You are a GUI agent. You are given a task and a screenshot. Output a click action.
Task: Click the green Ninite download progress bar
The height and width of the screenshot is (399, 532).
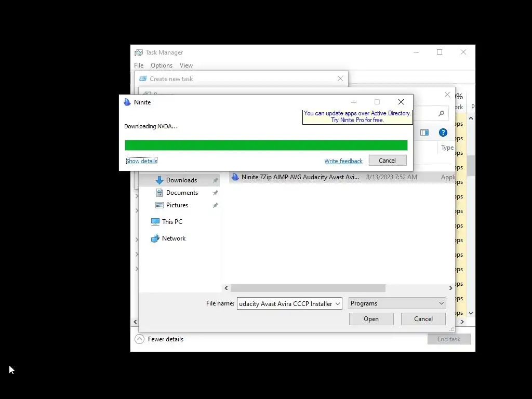[266, 145]
